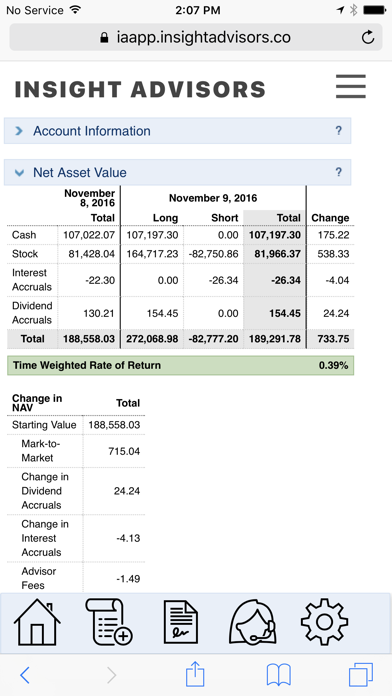Image resolution: width=392 pixels, height=696 pixels.
Task: Tap the iaapp.insightadvisors.co address field
Action: pyautogui.click(x=196, y=37)
